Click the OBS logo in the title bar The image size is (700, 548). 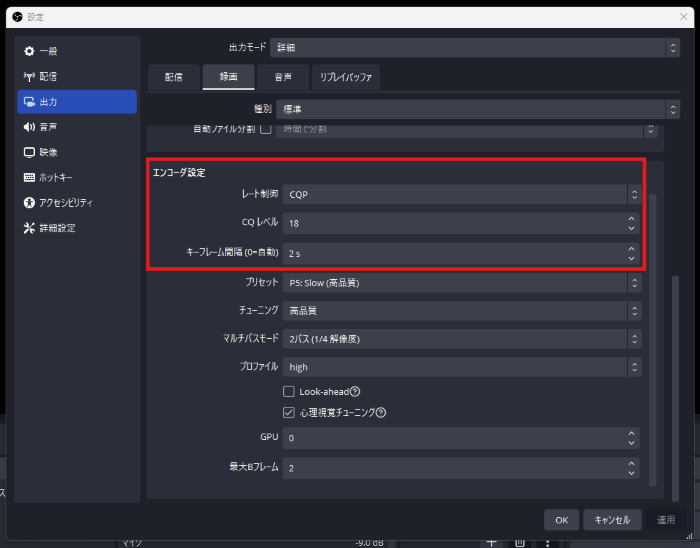(x=17, y=17)
